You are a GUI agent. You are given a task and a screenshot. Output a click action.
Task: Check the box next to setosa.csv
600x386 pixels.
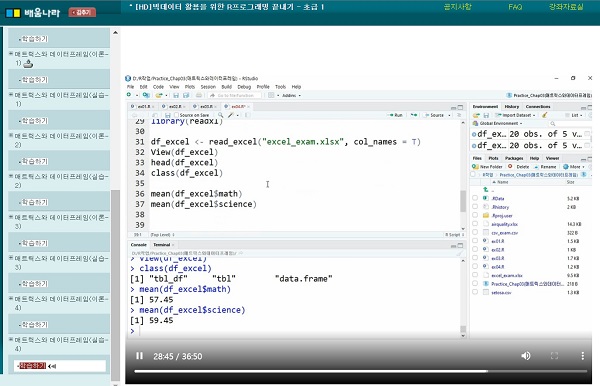[475, 292]
